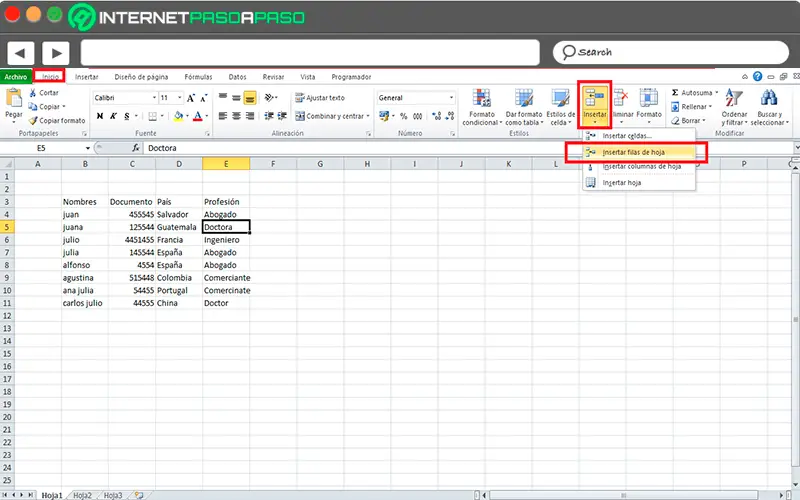Toggle bottom align (highlighted)
800x500 pixels.
click(249, 97)
